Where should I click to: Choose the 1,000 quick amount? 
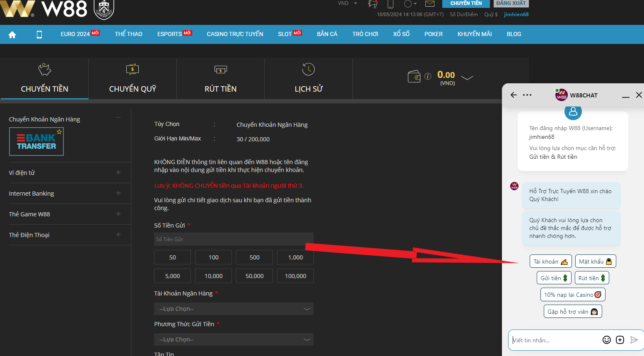coord(295,257)
